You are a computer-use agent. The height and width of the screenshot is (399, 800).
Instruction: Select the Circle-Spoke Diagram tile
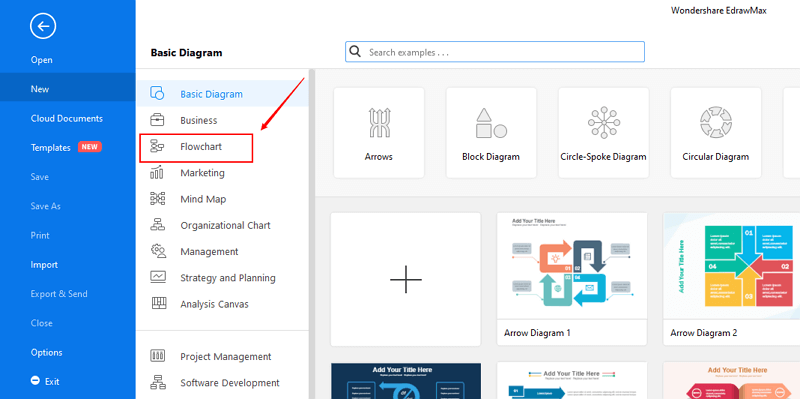click(x=604, y=133)
